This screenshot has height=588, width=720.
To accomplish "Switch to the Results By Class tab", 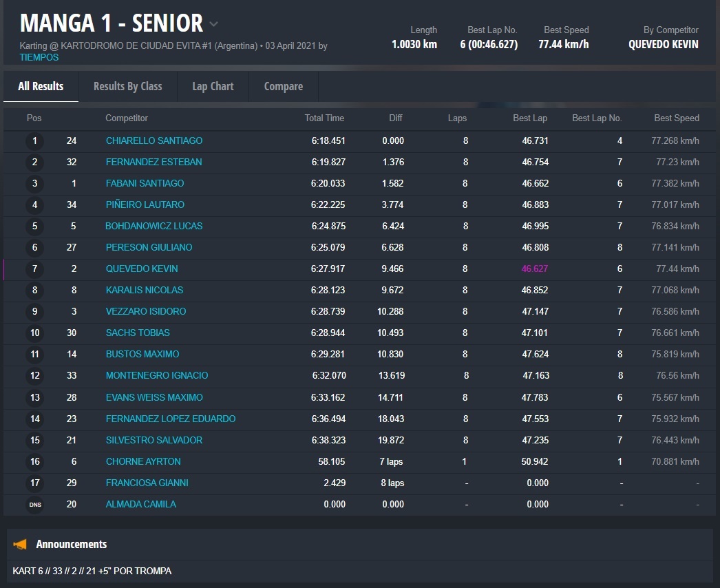I will (x=127, y=86).
